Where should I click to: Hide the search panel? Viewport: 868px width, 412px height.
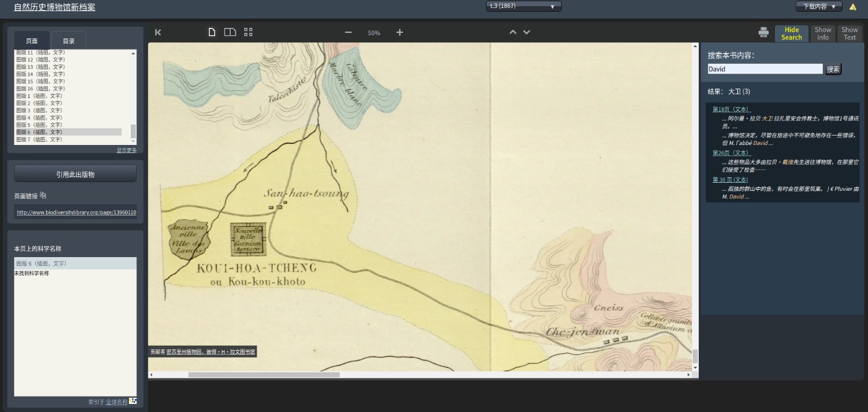click(x=792, y=33)
